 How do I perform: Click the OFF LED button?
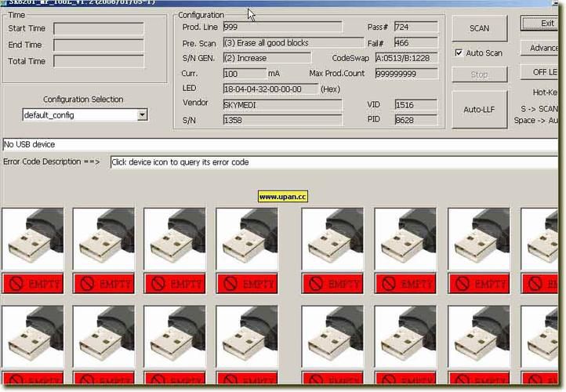click(543, 72)
